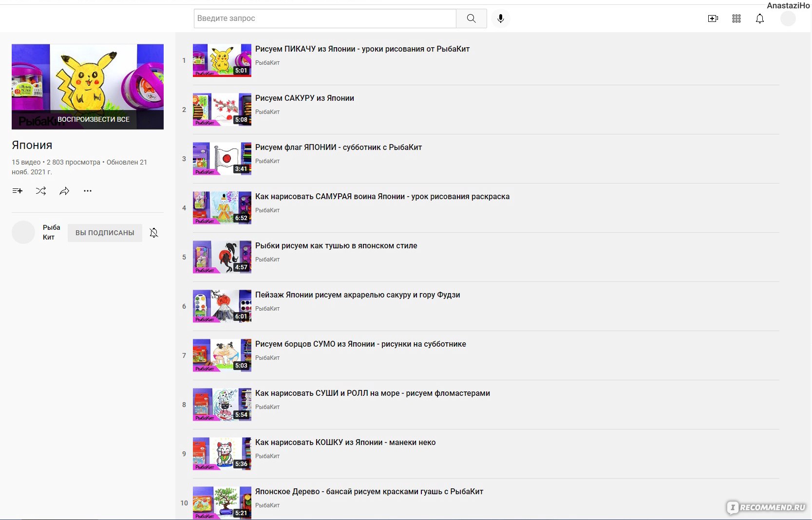Click the sushi thumbnail 5:54
Image resolution: width=812 pixels, height=520 pixels.
point(222,405)
